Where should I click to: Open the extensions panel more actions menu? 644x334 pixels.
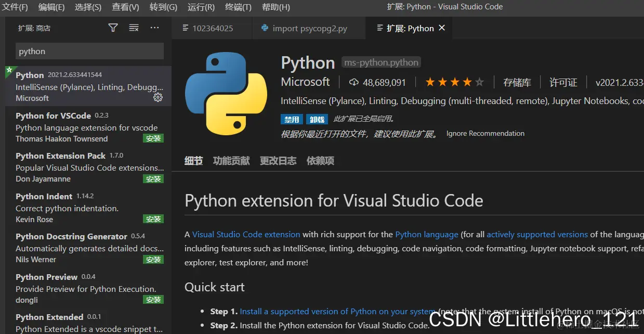(154, 28)
